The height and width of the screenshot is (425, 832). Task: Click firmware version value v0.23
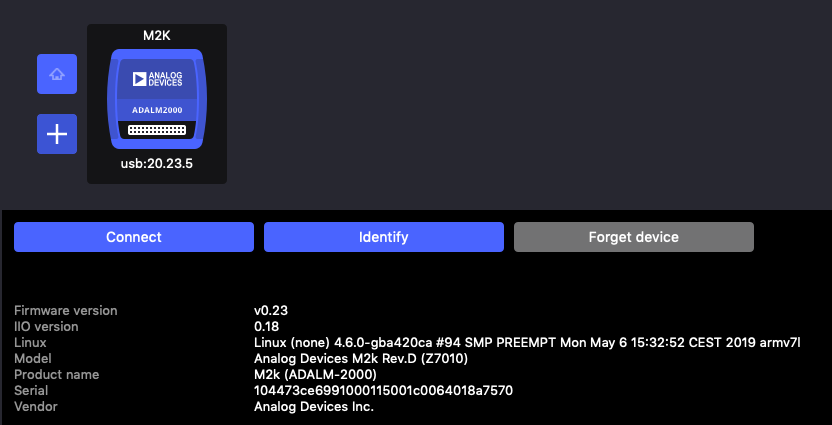(x=271, y=310)
